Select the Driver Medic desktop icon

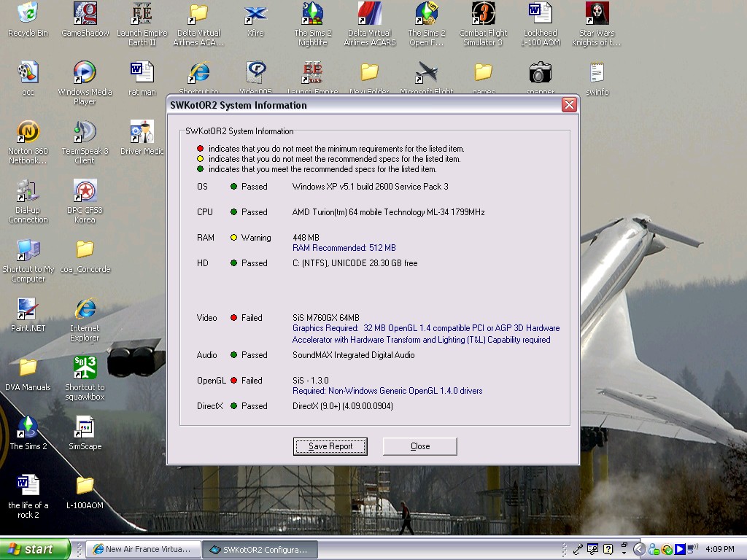142,137
